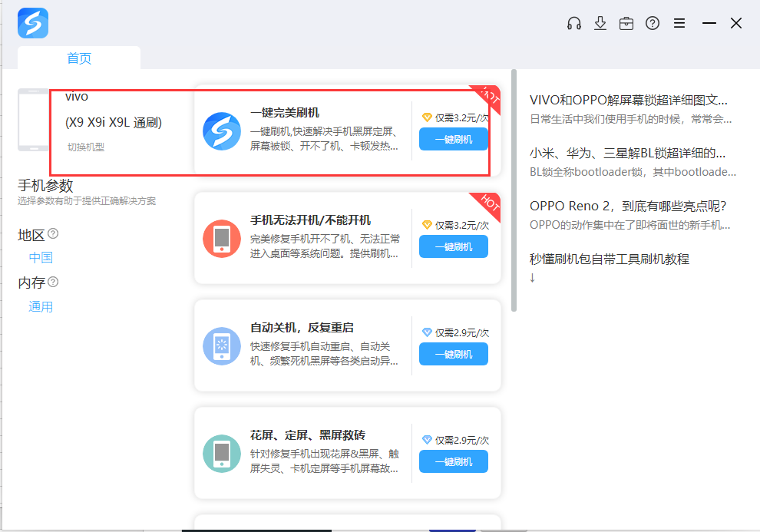Click the 自动关机 blue phone icon
The width and height of the screenshot is (760, 532).
point(222,346)
